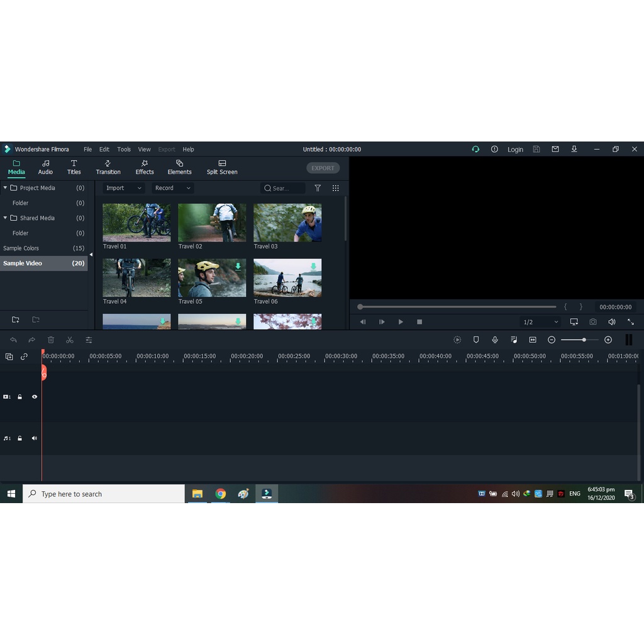Open the grid view options icon
The height and width of the screenshot is (644, 644).
tap(336, 188)
